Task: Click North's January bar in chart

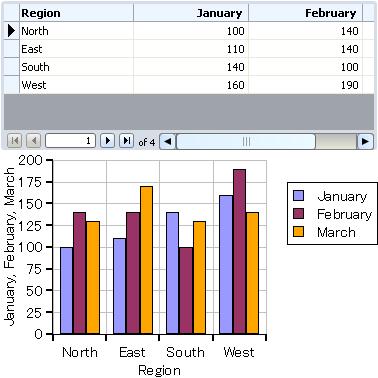Action: (67, 290)
